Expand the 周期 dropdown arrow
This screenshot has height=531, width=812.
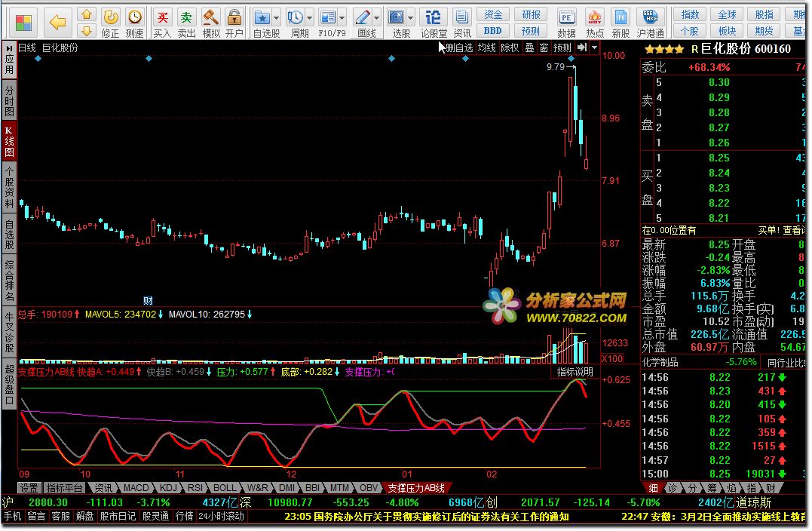pos(310,18)
